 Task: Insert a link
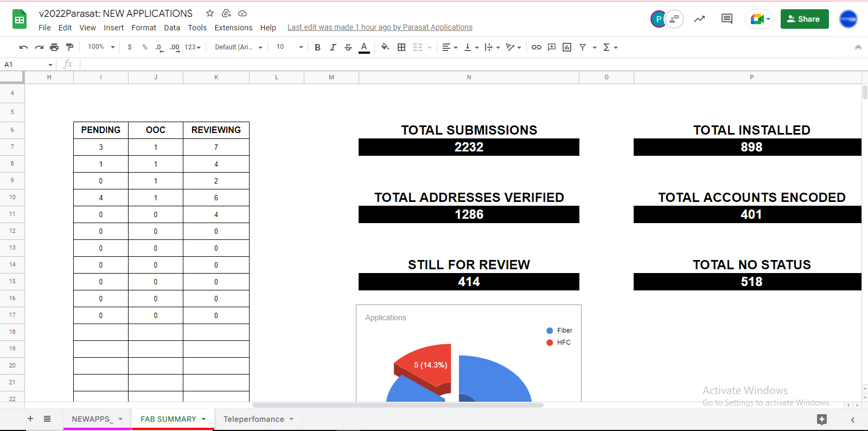coord(537,47)
